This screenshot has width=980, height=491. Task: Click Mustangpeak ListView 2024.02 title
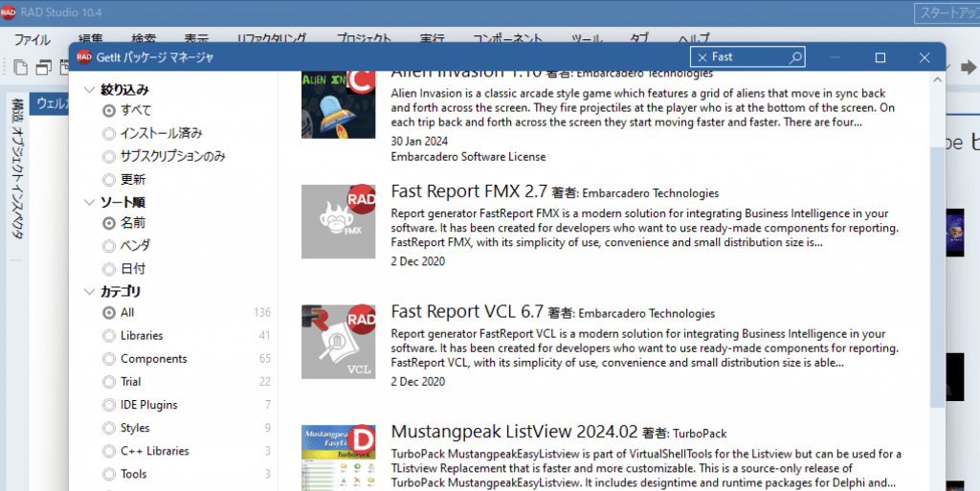coord(514,432)
